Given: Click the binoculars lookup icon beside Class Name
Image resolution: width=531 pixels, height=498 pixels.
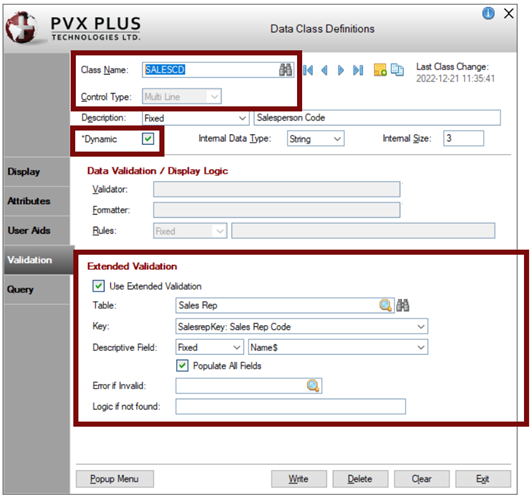Looking at the screenshot, I should (x=285, y=70).
